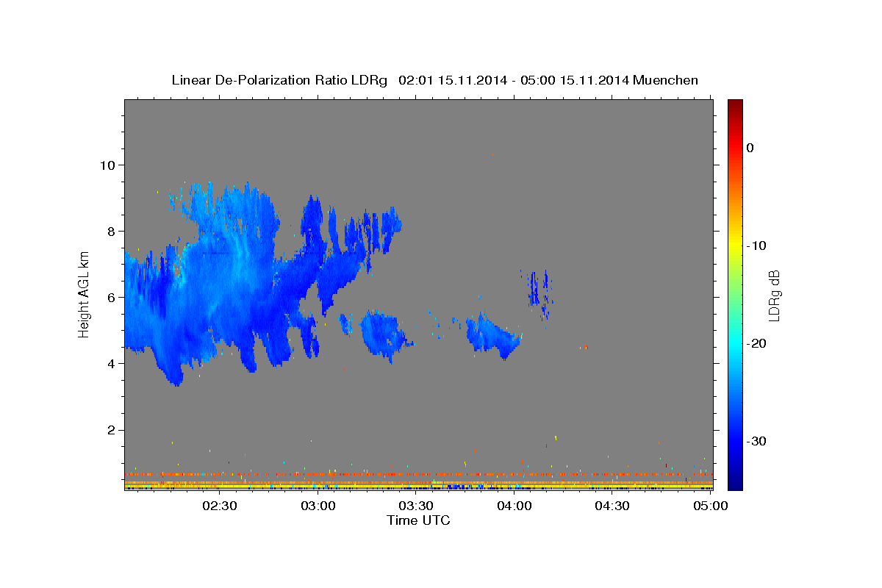The image size is (882, 588).
Task: Click the small cloud echo just before 04:00
Action: coord(493,335)
